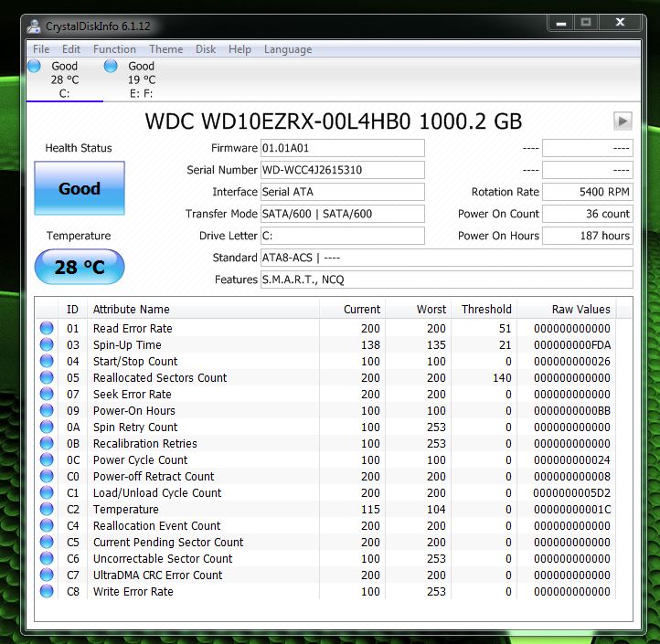Image resolution: width=660 pixels, height=644 pixels.
Task: Click the Raw Values column header
Action: point(567,309)
